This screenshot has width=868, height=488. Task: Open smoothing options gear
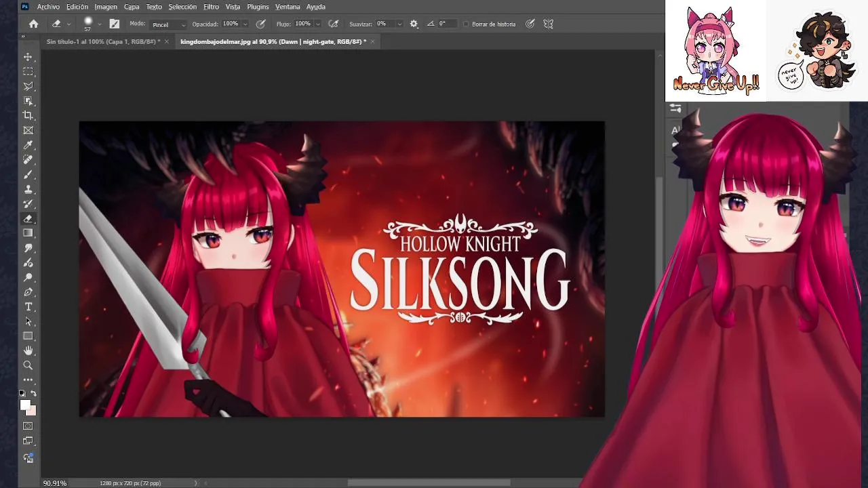414,24
